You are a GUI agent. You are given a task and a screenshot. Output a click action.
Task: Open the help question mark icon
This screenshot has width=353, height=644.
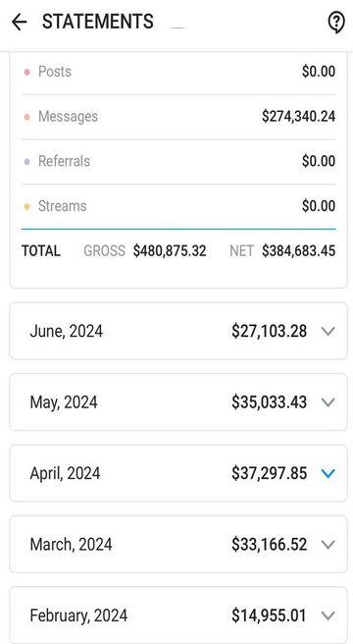pyautogui.click(x=336, y=22)
